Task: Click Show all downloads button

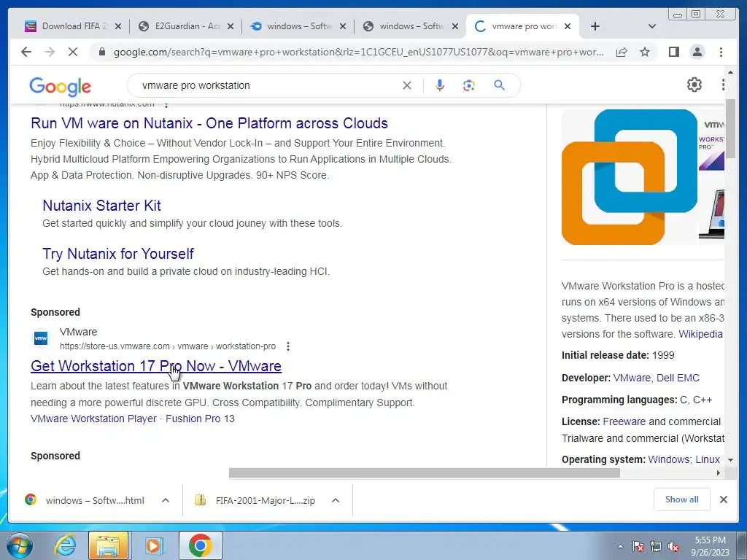Action: tap(682, 499)
